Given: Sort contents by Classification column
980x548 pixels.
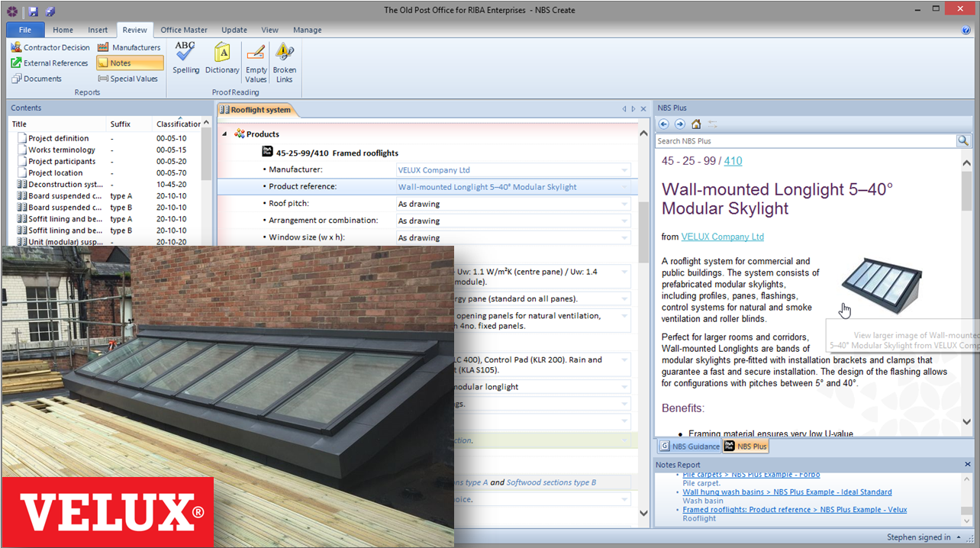Looking at the screenshot, I should click(178, 124).
